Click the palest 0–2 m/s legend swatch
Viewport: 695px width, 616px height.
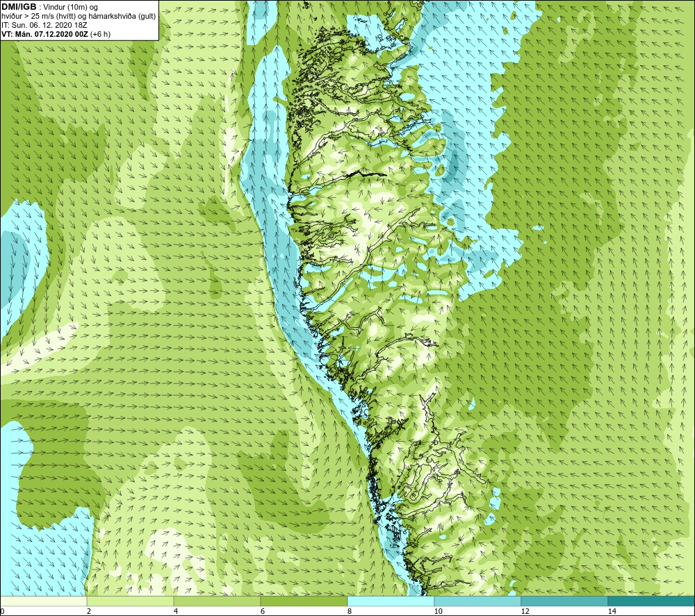(43, 601)
